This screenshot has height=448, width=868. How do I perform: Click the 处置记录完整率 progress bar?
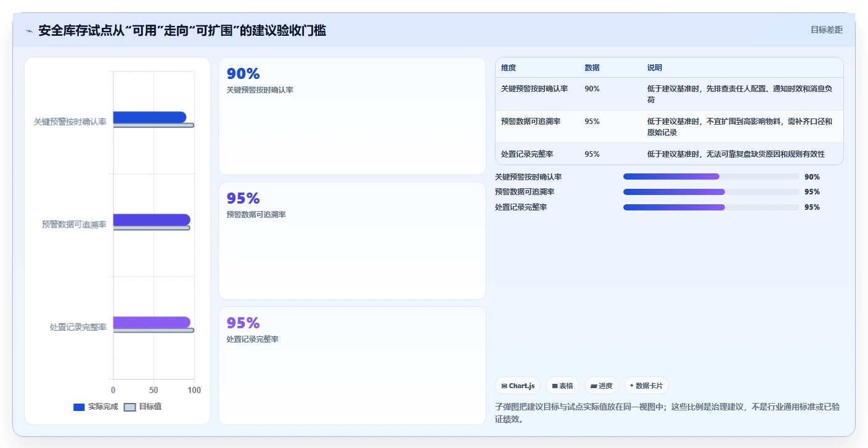pyautogui.click(x=711, y=207)
